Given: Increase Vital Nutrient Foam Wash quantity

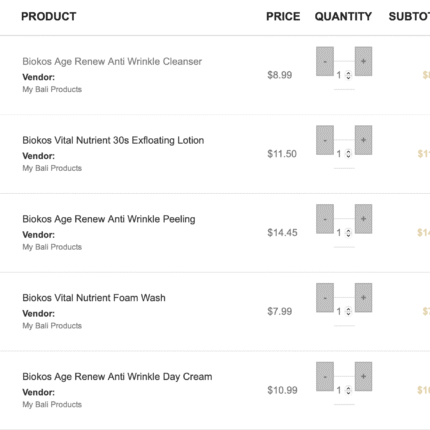Looking at the screenshot, I should (x=363, y=298).
